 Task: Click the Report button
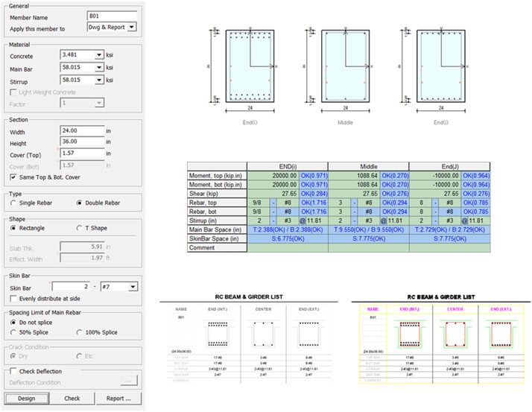118,398
